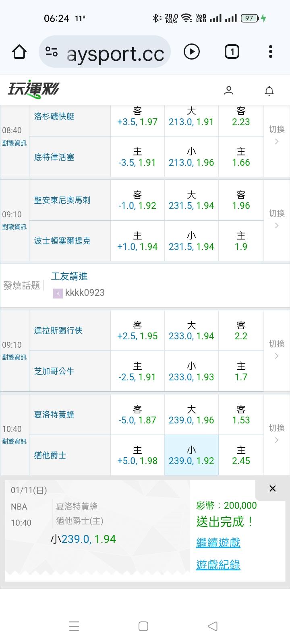Select 大 213.0 over for the Clippers game

[191, 117]
